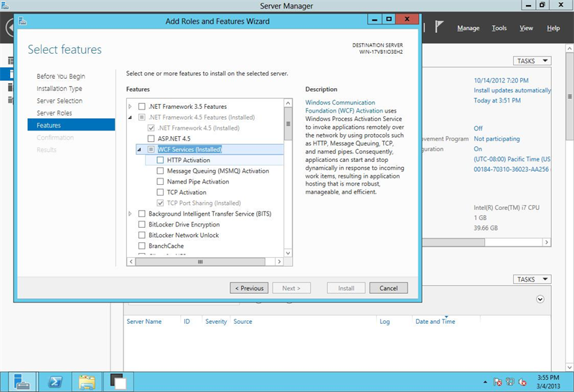
Task: Open the View menu
Action: point(526,28)
